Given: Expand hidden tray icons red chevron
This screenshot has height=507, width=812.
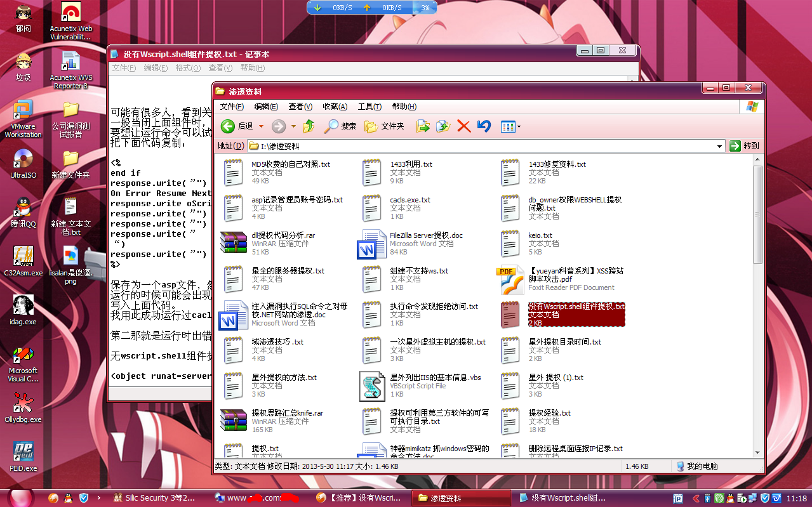Looking at the screenshot, I should coord(696,498).
